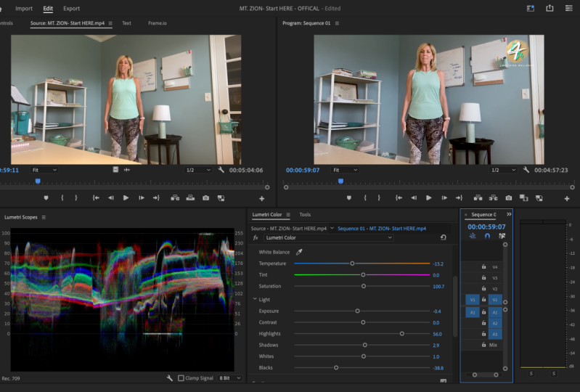This screenshot has width=580, height=392.
Task: Step back one frame in Program monitor
Action: click(414, 198)
